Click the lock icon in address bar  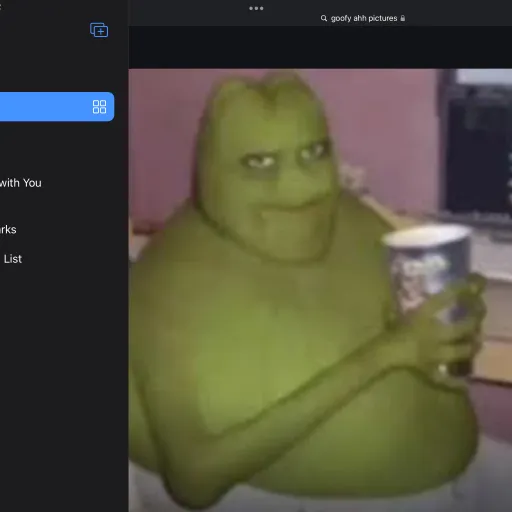(403, 18)
